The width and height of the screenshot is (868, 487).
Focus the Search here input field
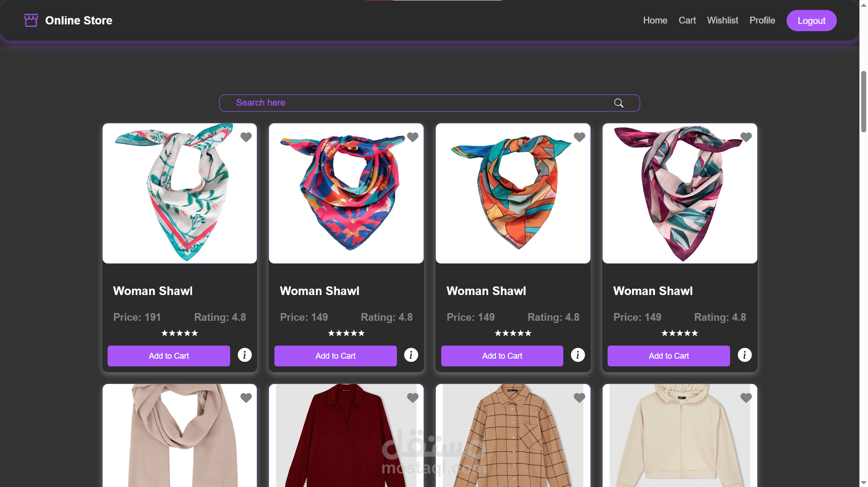[429, 103]
